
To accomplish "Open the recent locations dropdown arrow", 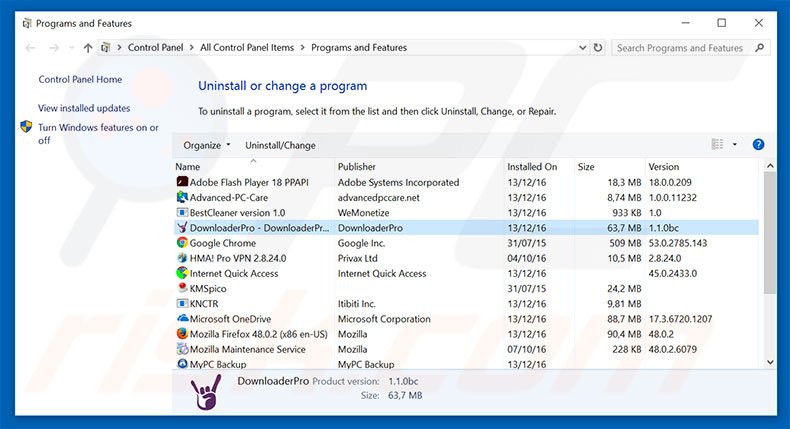I will click(72, 48).
